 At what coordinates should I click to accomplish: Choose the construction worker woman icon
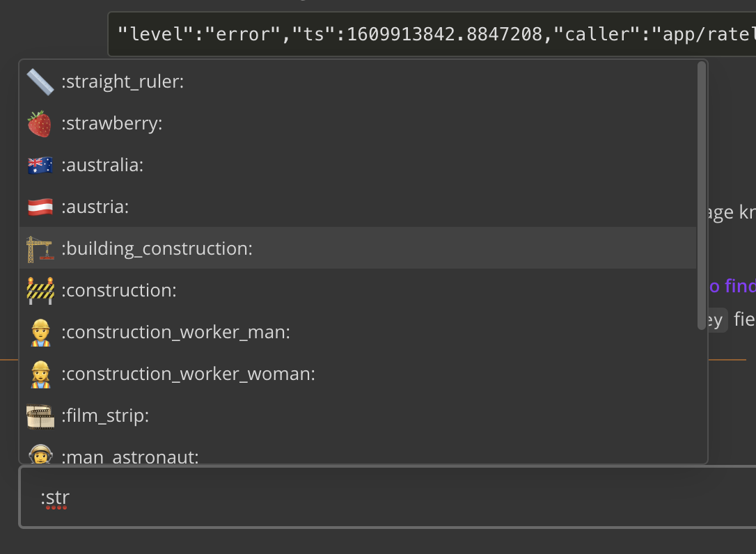[40, 374]
